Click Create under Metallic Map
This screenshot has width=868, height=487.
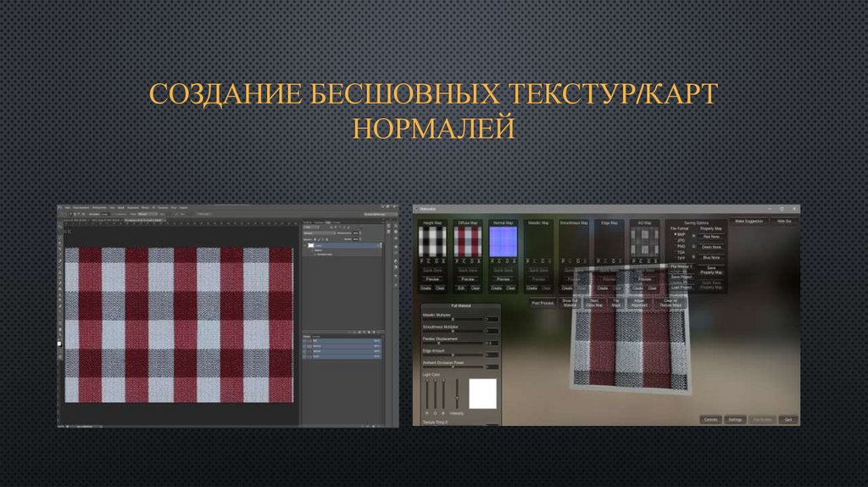(x=531, y=288)
